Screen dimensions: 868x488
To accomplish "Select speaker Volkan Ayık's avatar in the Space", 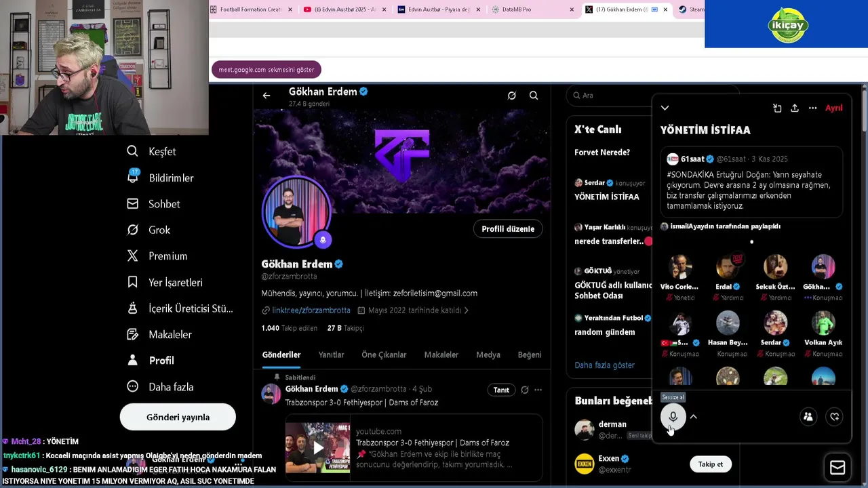I will (x=823, y=323).
